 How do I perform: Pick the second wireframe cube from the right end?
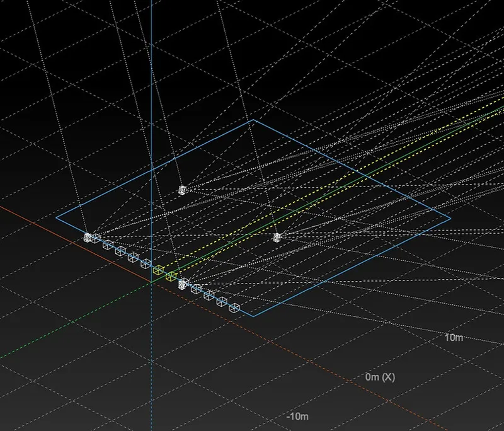222,302
